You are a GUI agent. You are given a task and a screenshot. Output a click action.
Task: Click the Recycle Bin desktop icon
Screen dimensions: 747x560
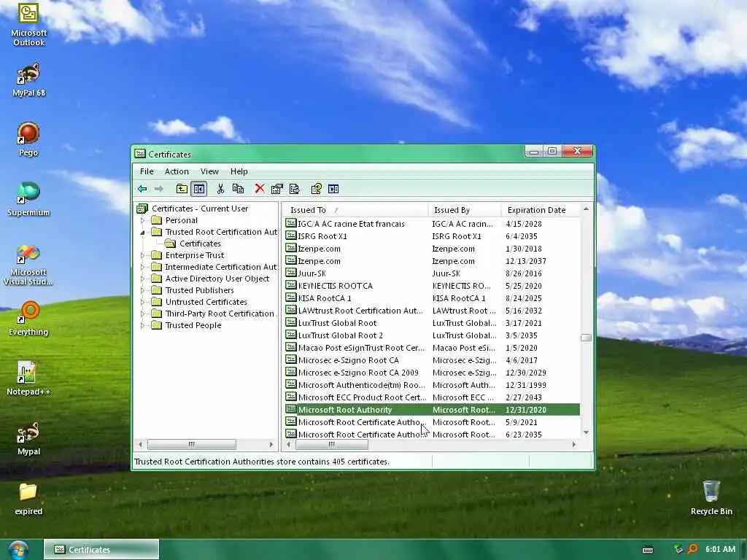click(x=711, y=498)
